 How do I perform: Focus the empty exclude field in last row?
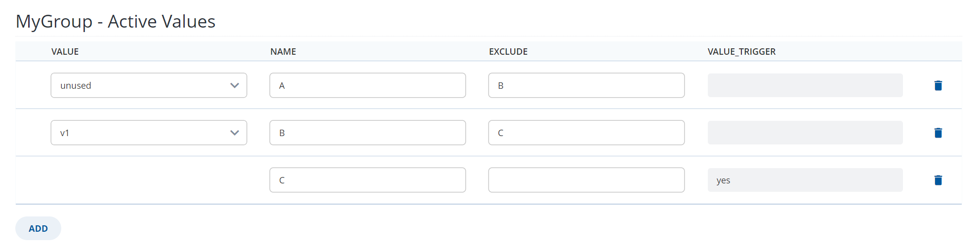coord(586,180)
